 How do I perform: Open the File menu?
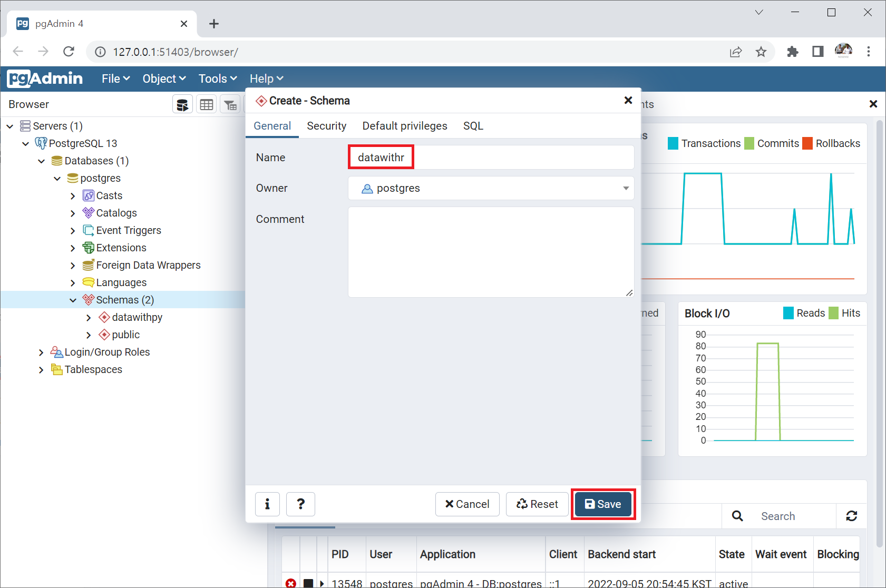116,79
